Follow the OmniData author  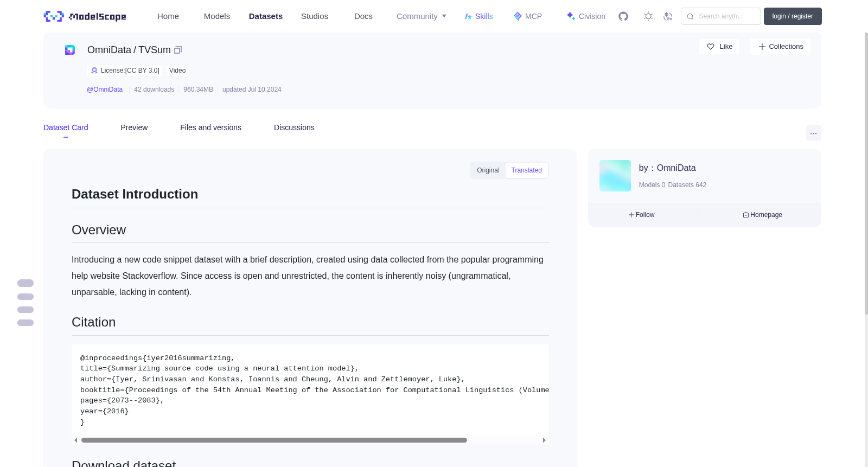coord(641,215)
